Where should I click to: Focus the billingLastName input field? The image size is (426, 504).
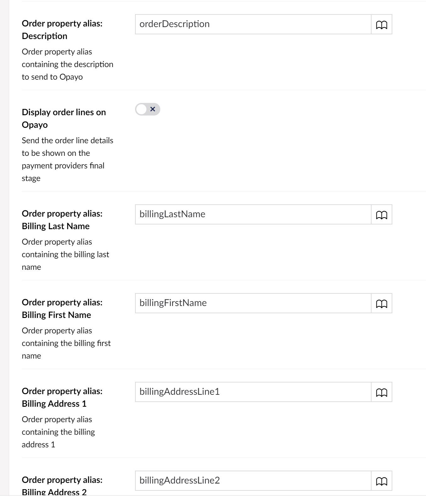253,214
